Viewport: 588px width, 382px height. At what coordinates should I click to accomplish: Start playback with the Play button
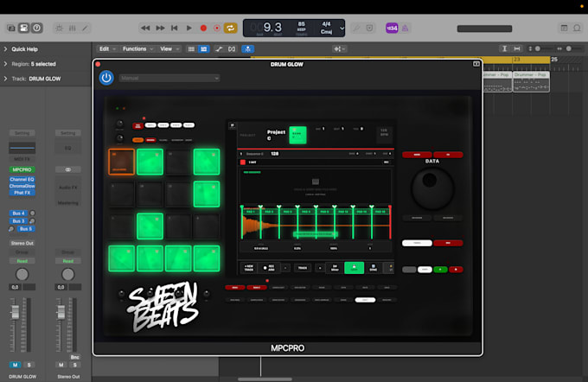pyautogui.click(x=189, y=29)
